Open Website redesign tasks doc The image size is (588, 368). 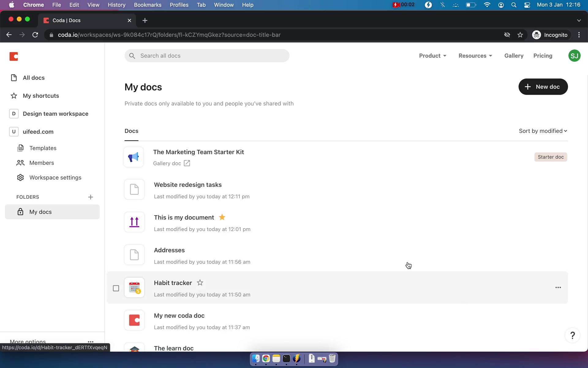tap(188, 185)
